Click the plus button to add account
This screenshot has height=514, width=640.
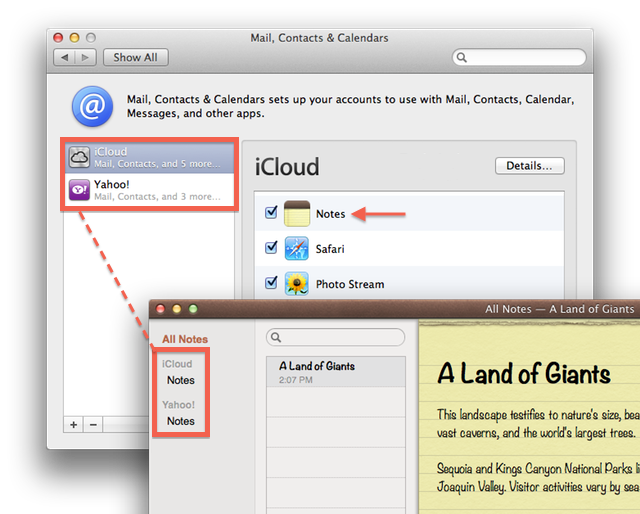[x=73, y=425]
